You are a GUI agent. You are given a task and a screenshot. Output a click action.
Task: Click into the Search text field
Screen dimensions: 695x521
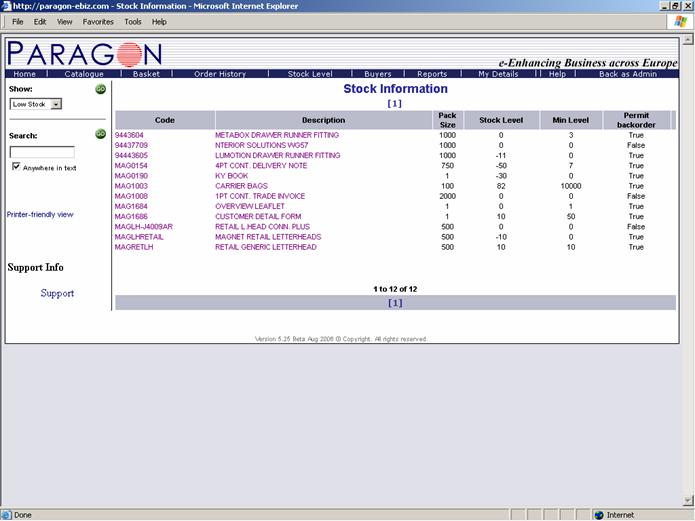click(42, 152)
